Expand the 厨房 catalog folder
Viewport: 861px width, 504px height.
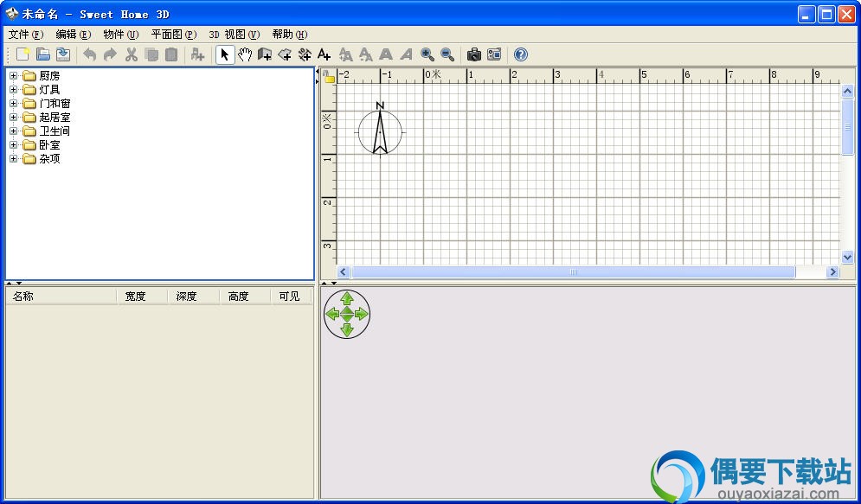click(x=14, y=76)
